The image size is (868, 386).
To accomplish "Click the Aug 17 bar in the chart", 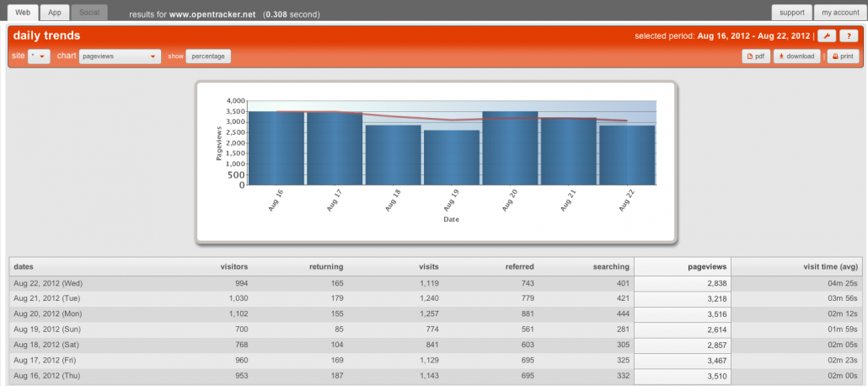I will 335,148.
